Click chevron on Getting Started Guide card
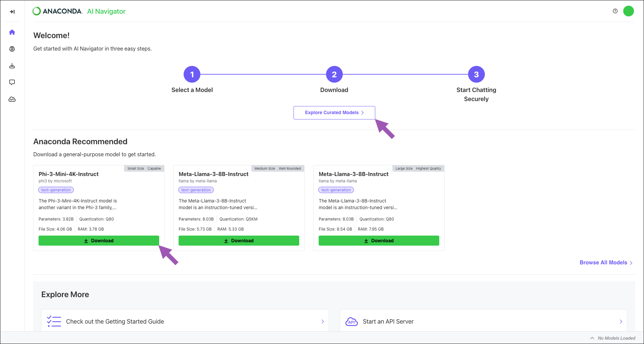Viewport: 644px width, 344px height. (x=323, y=322)
